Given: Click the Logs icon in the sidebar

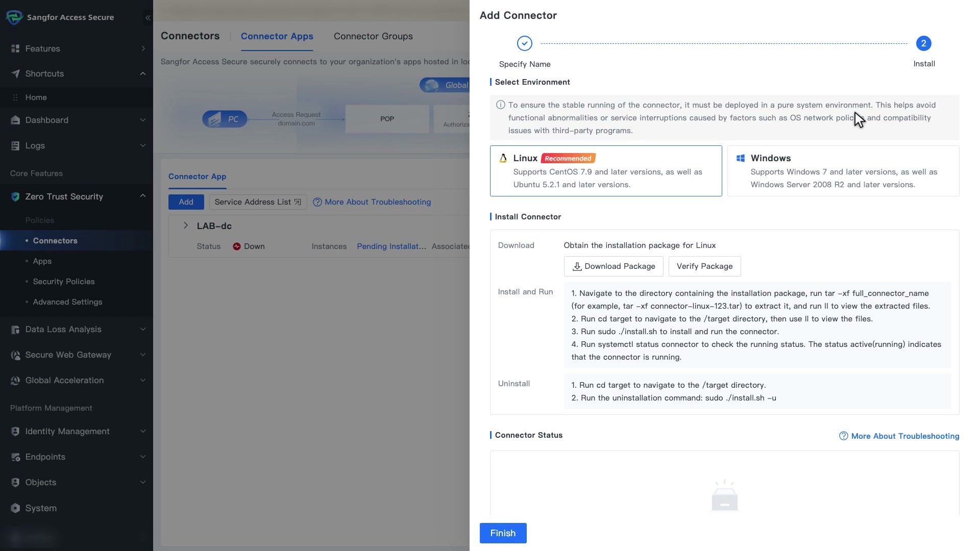Looking at the screenshot, I should pyautogui.click(x=15, y=146).
